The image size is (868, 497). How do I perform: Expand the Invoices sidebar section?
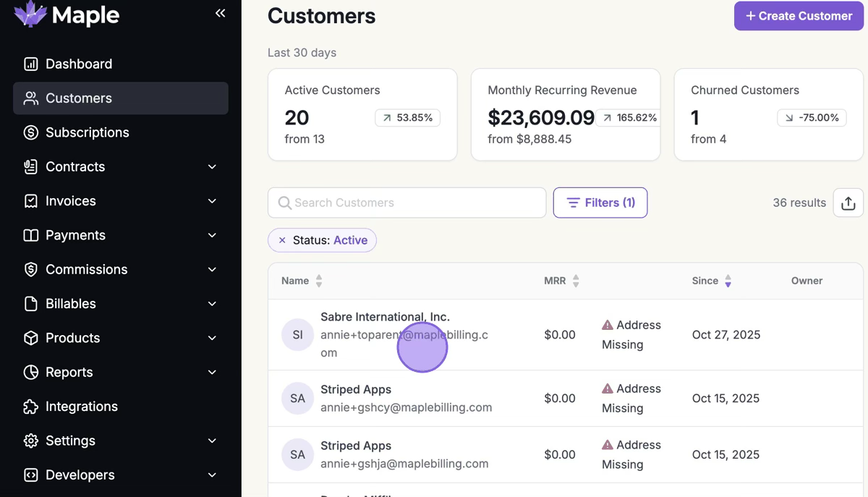pos(212,201)
